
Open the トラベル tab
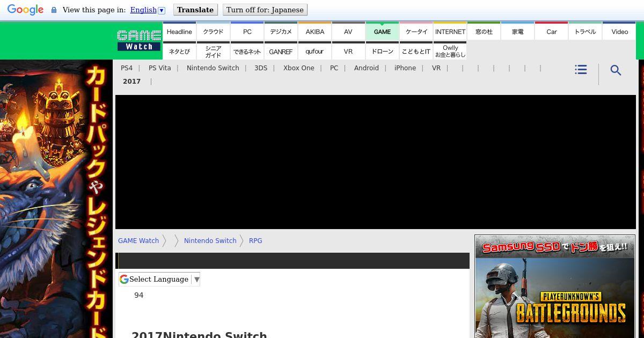click(585, 32)
